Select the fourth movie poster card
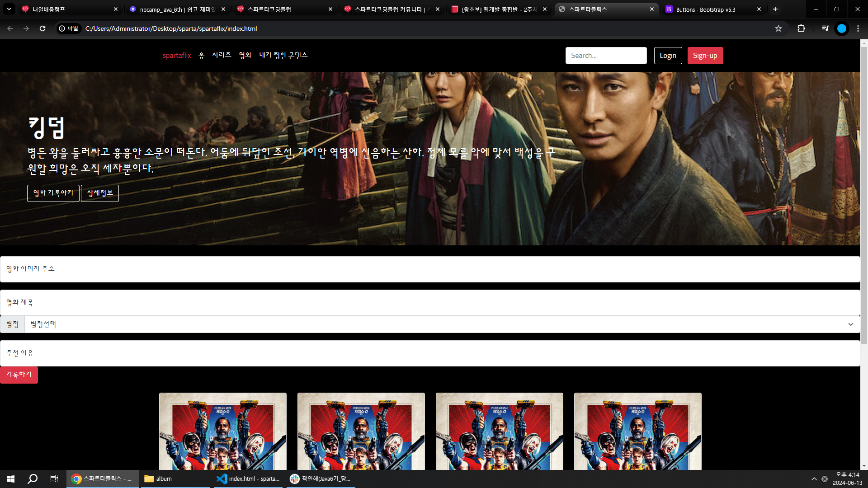The width and height of the screenshot is (868, 488). [x=638, y=432]
